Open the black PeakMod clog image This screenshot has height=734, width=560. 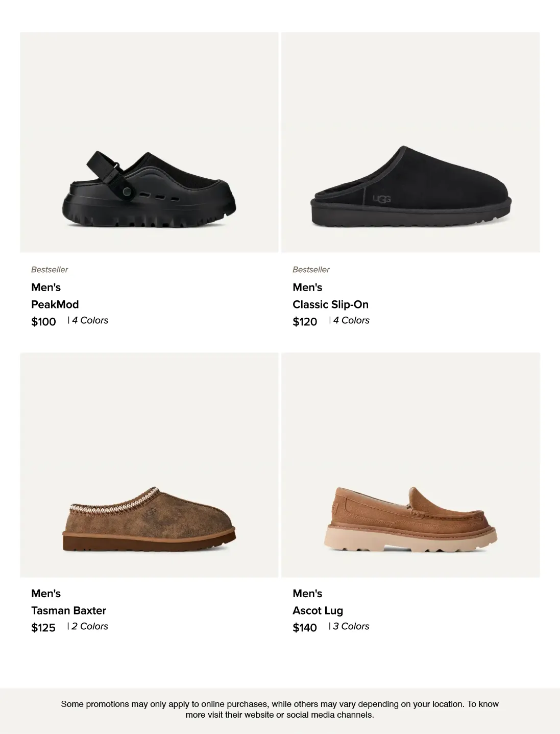149,143
